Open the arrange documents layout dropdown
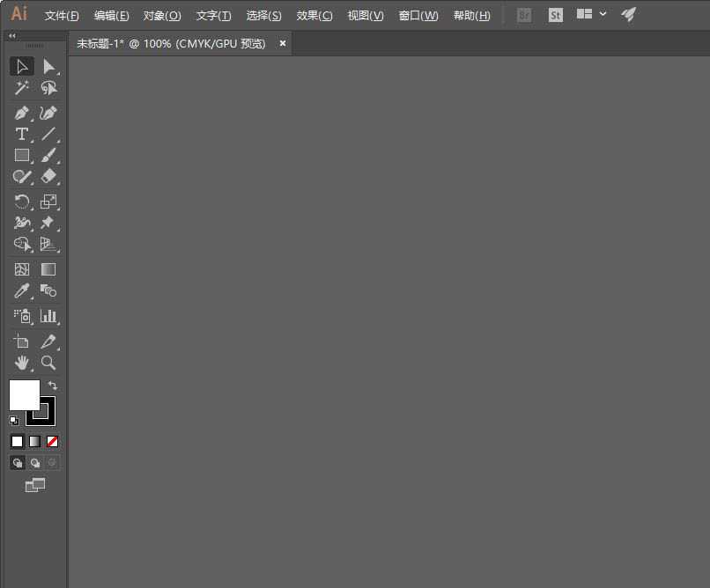Screen dimensions: 710x588 click(591, 15)
